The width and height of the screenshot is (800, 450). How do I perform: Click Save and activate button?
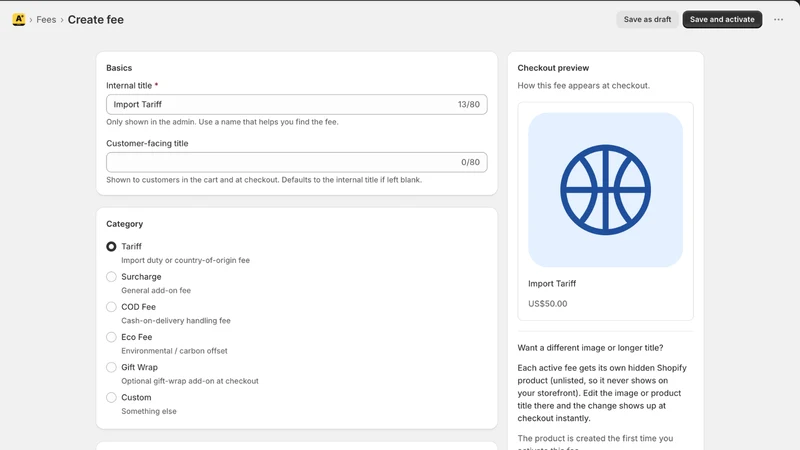coord(722,19)
